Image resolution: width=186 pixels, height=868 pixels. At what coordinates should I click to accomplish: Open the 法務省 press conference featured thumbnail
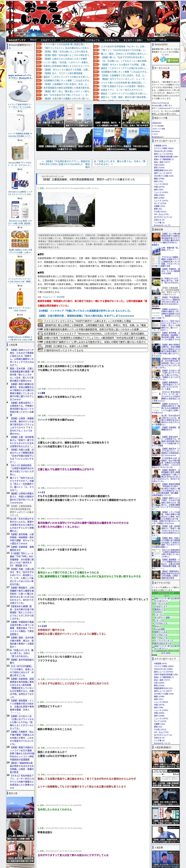[122, 139]
